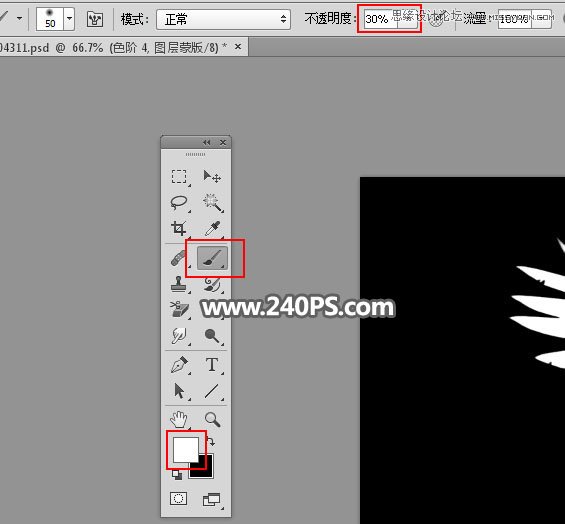
Task: Toggle the Brush panel button
Action: [x=95, y=19]
